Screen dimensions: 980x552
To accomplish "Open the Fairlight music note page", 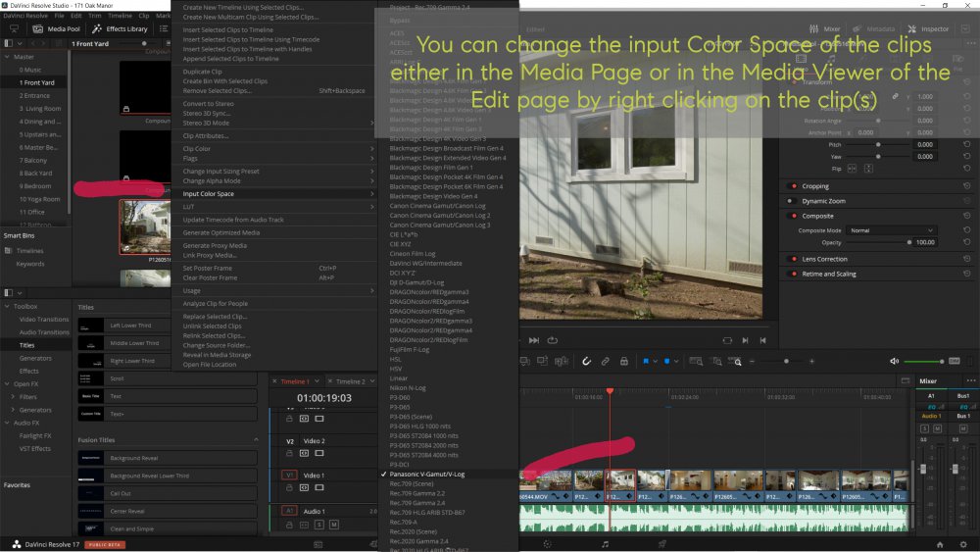I will tap(605, 543).
